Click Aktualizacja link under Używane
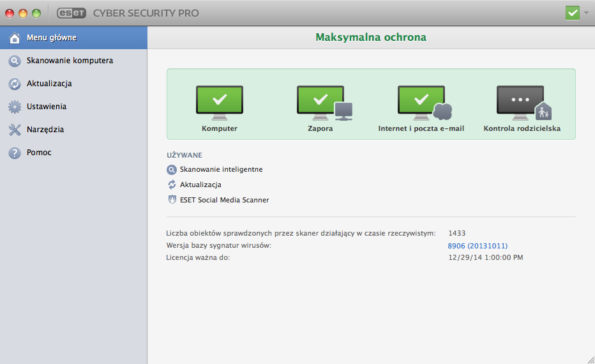The height and width of the screenshot is (364, 595). [x=200, y=185]
